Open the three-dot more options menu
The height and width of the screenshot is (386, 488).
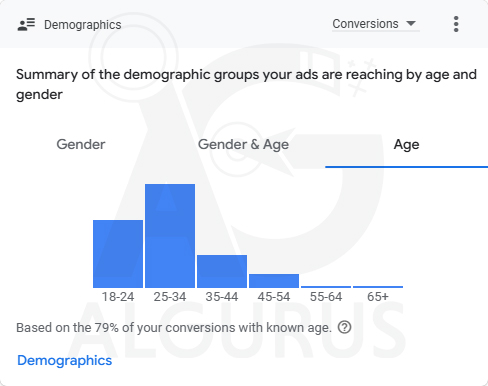click(x=456, y=24)
